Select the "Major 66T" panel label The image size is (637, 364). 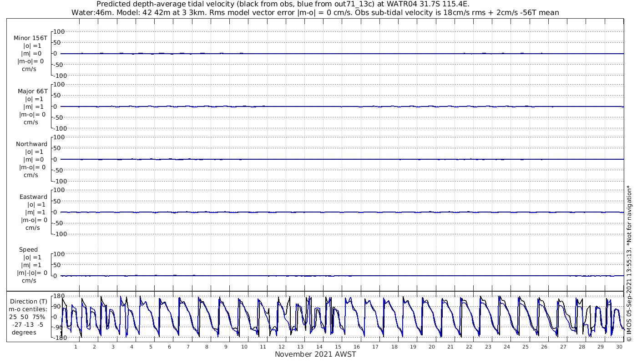click(32, 91)
